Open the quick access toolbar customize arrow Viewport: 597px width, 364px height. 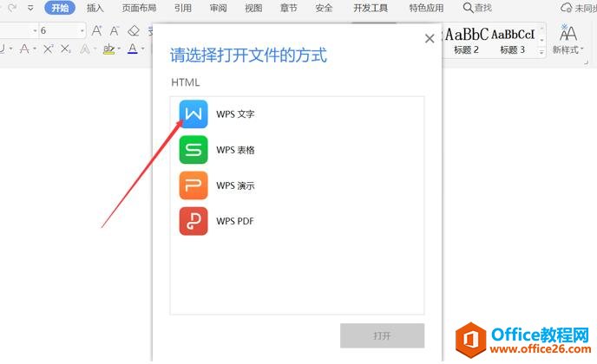(x=30, y=8)
